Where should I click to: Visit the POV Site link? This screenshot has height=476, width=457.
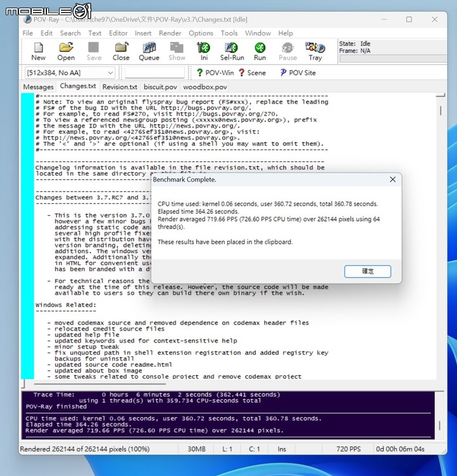click(x=298, y=73)
